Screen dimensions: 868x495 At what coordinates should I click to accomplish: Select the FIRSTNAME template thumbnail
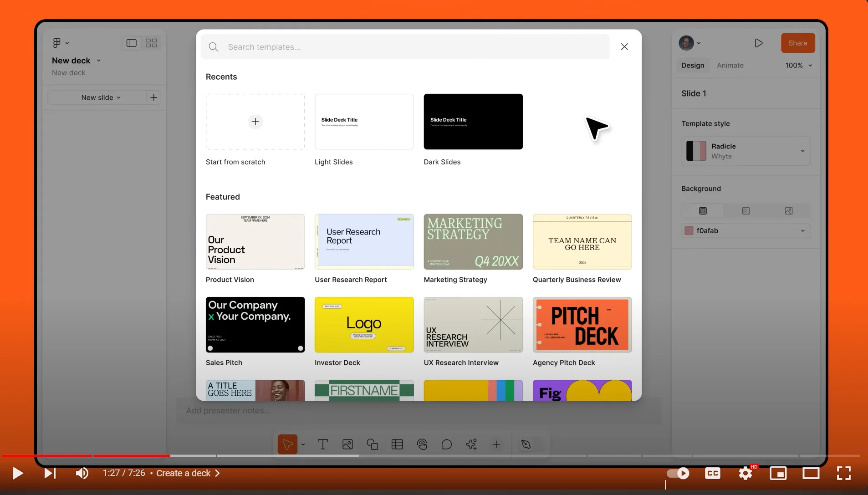(364, 390)
